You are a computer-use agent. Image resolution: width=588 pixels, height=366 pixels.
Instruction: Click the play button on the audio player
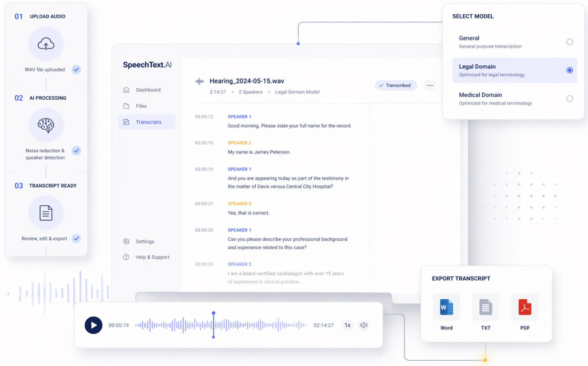click(94, 325)
